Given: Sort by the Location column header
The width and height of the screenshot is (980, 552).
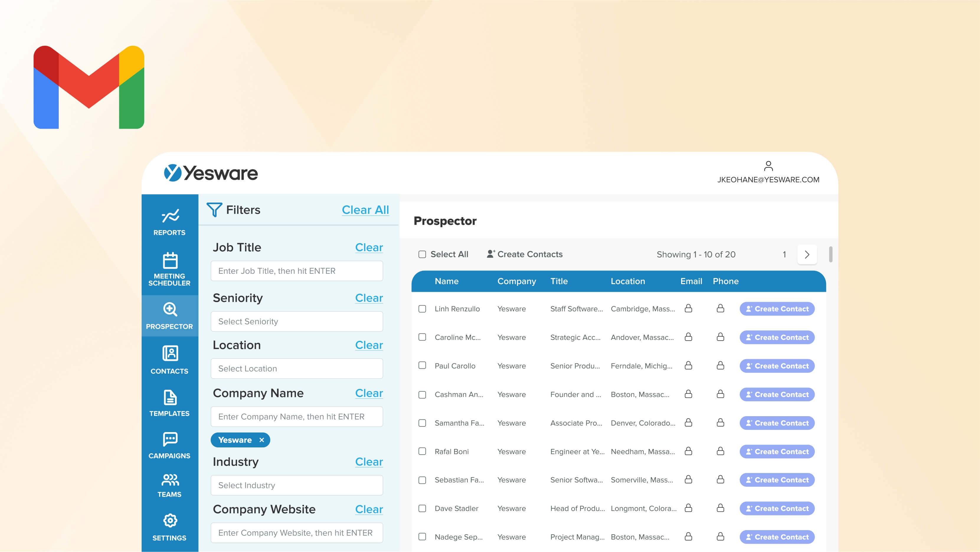Looking at the screenshot, I should [628, 281].
